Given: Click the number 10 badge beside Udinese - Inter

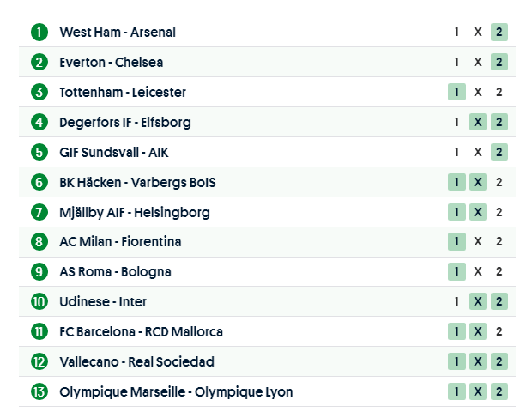Looking at the screenshot, I should point(39,302).
